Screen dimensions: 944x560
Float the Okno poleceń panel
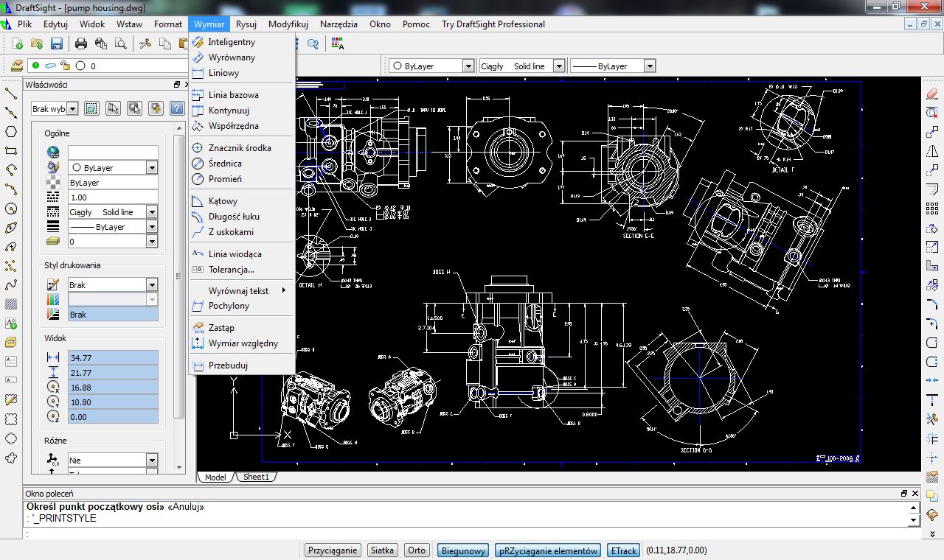[904, 493]
